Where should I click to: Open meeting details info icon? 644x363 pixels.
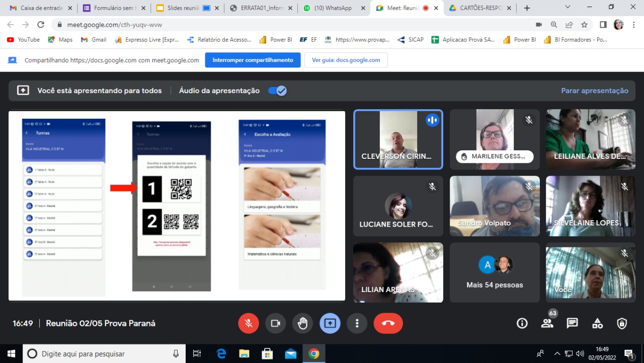[522, 323]
